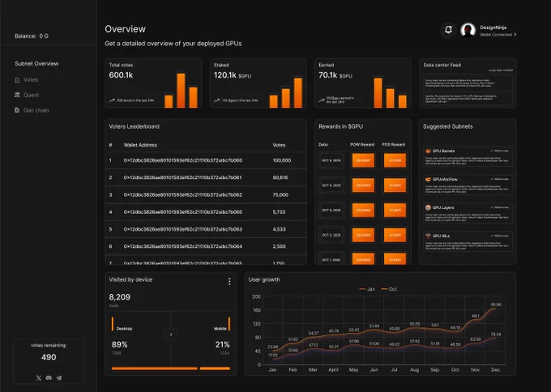Open the Discord social icon
Viewport: 551px width, 392px height.
[49, 378]
